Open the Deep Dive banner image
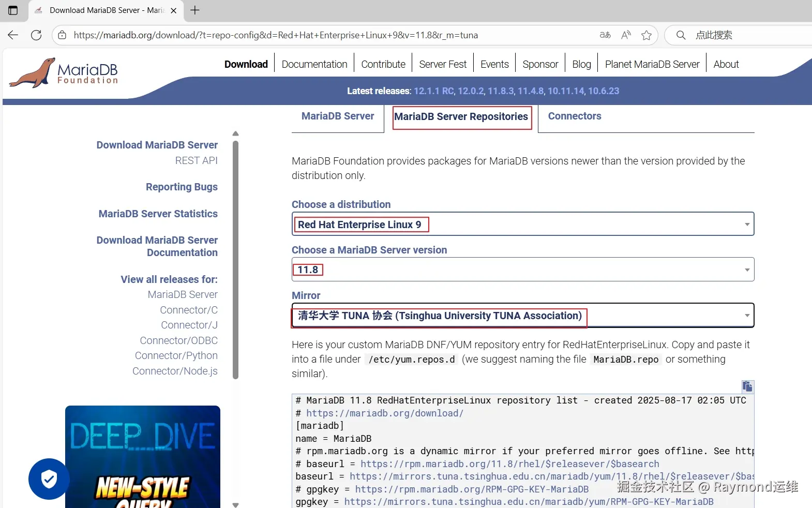812x508 pixels. 143,457
